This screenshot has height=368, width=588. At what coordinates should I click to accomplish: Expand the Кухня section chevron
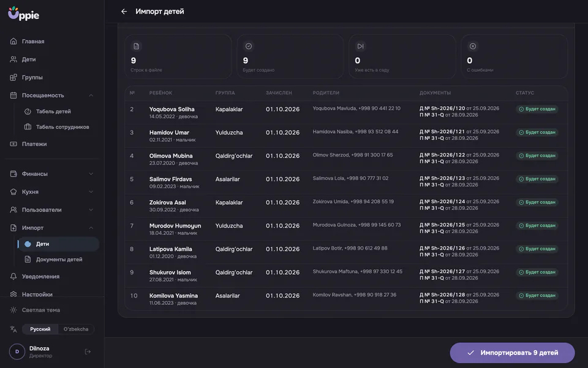point(91,192)
